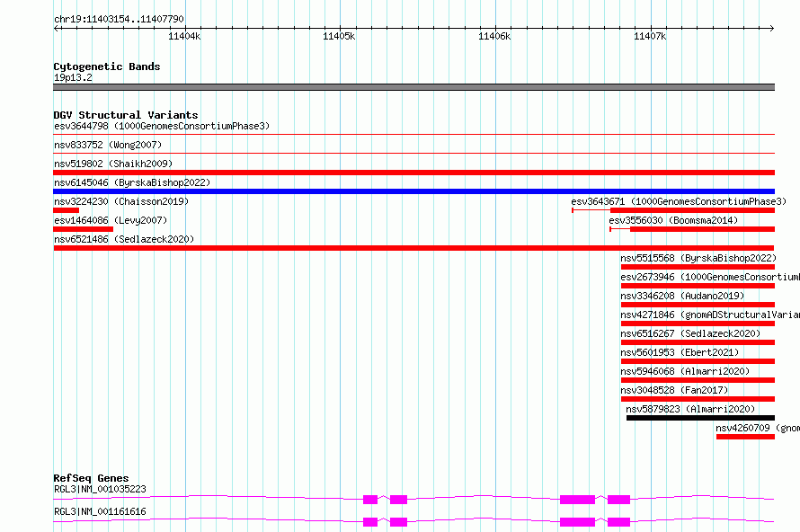Open nsv6516267 (Sedlazeck2020) label

690,333
